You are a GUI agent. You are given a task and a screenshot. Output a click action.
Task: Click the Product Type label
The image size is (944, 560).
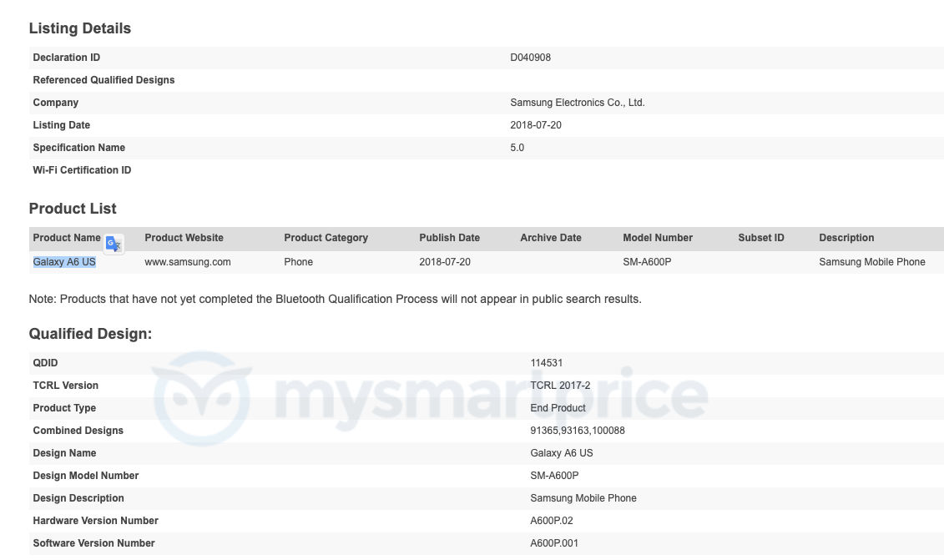click(64, 408)
